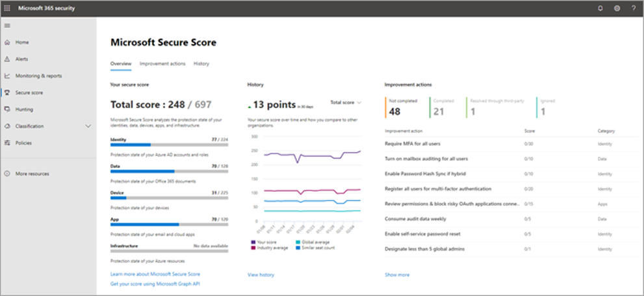Open Monitoring & reports in sidebar
Screen dimensions: 644x296
38,76
